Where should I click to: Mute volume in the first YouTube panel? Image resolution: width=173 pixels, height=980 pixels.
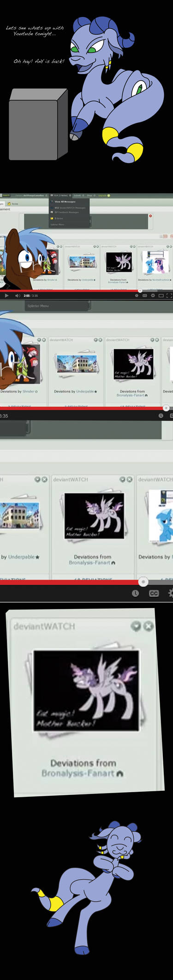[x=18, y=296]
